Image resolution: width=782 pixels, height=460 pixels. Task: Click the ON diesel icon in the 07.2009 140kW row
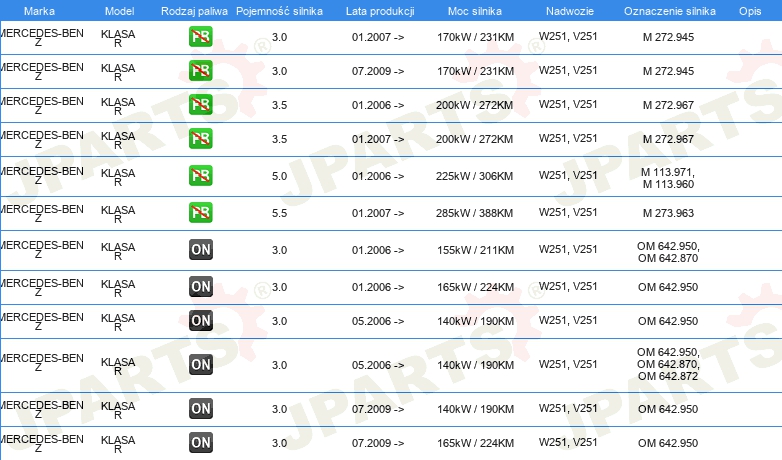pos(201,409)
